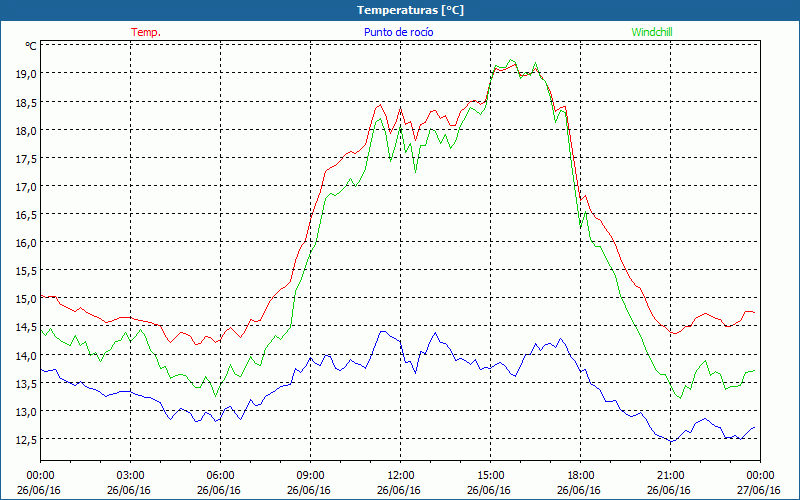The image size is (800, 500).
Task: Click the 03:00 time axis label
Action: [131, 476]
